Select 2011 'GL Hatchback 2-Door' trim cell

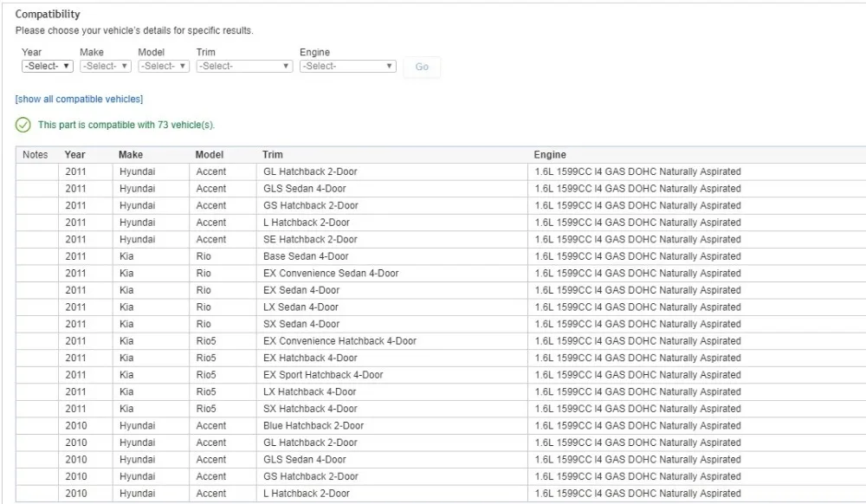pos(392,171)
